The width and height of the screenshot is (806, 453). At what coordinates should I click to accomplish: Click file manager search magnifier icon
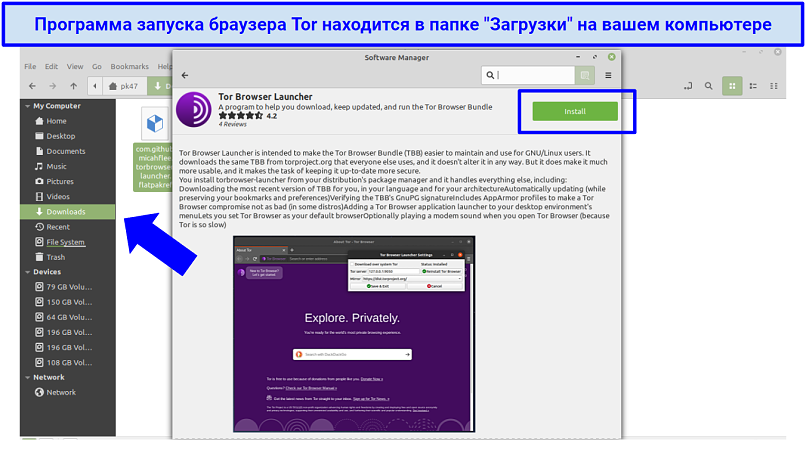pyautogui.click(x=708, y=86)
